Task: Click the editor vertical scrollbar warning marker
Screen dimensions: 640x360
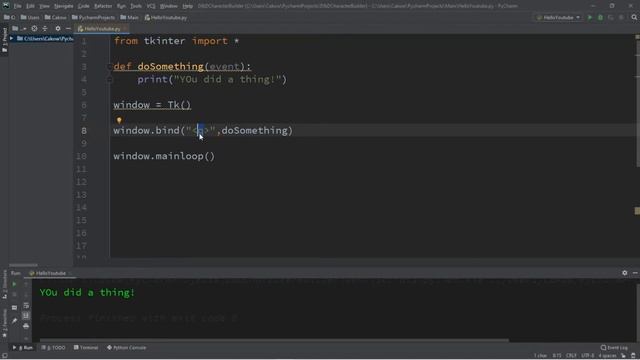Action: click(637, 211)
